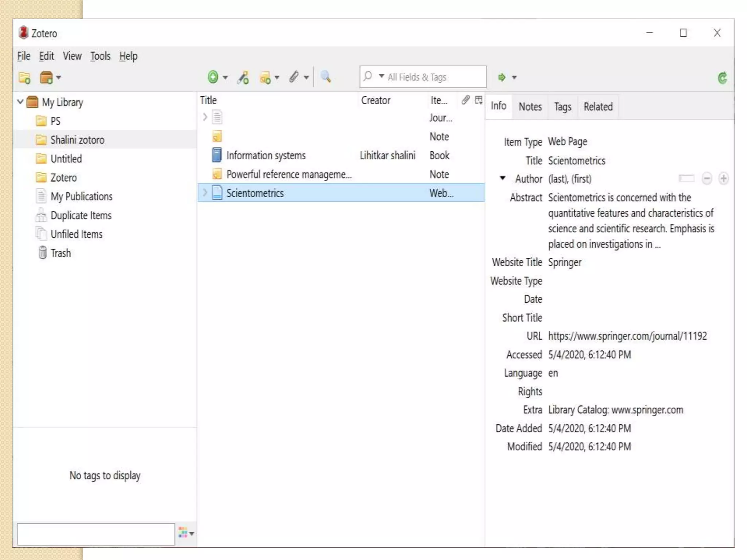Click the remove author minus button
747x560 pixels.
pos(707,179)
